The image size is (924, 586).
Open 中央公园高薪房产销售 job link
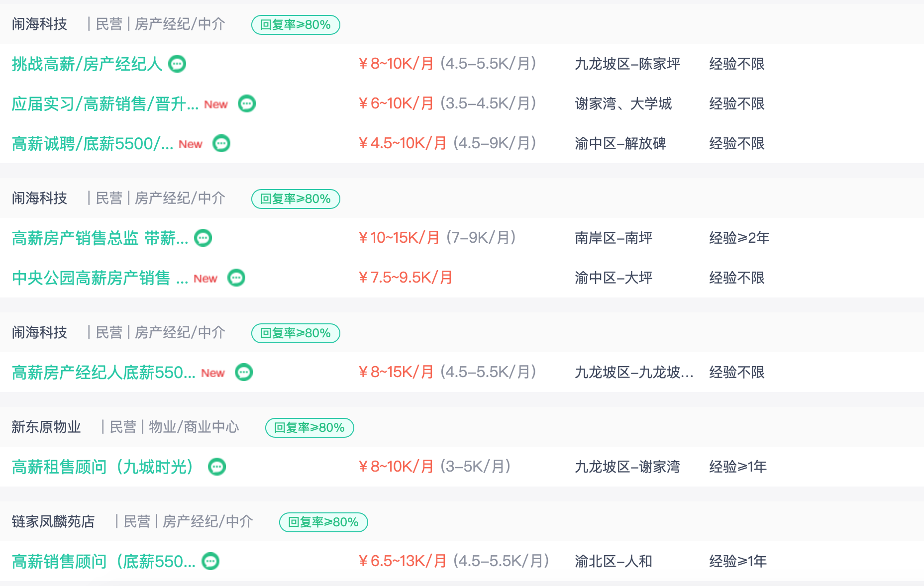[100, 278]
